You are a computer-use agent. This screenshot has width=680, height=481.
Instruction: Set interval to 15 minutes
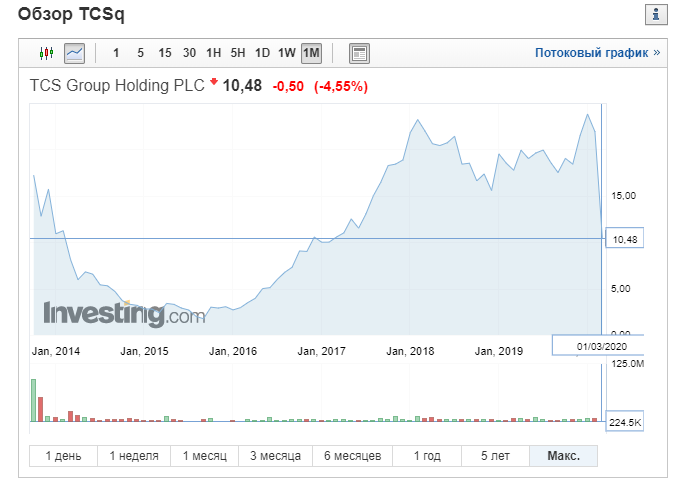[165, 53]
